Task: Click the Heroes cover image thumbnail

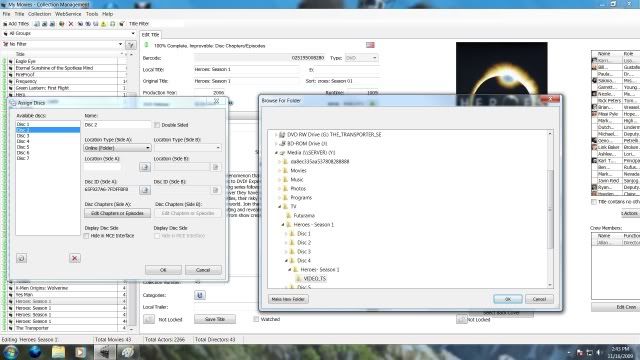Action: point(502,74)
